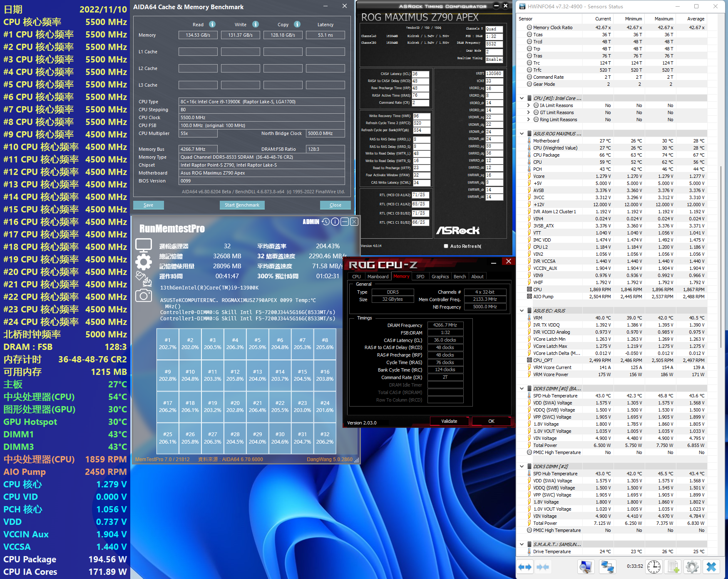
Task: Open HWiNFO sensor settings gear
Action: (x=692, y=567)
